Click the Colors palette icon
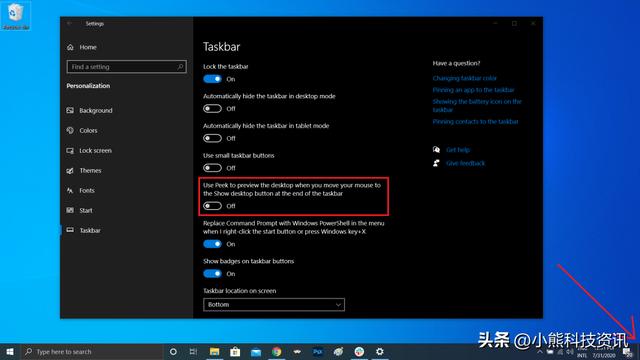Screen dimensions: 640x360 70,130
